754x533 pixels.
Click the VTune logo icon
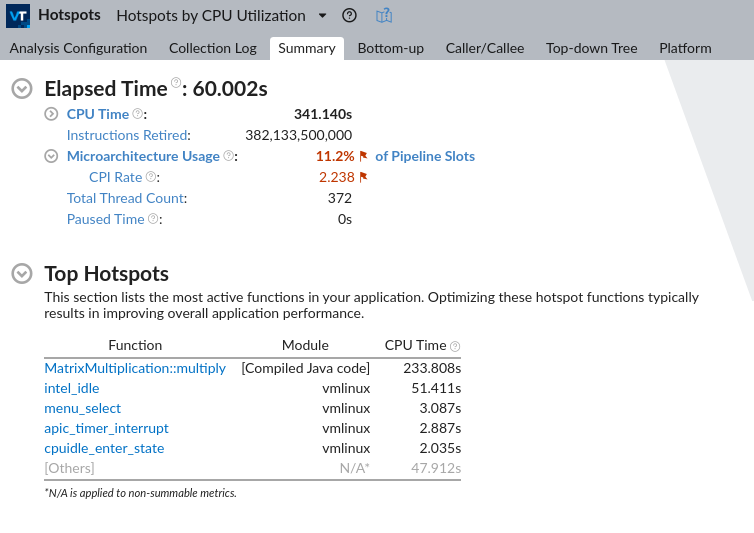[x=18, y=16]
